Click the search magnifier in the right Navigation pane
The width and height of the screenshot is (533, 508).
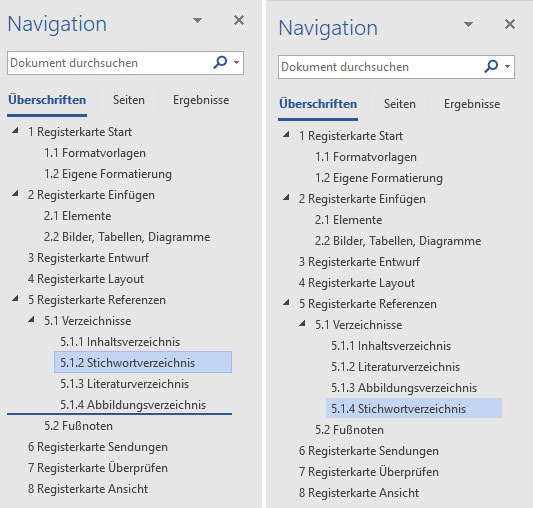click(x=491, y=67)
